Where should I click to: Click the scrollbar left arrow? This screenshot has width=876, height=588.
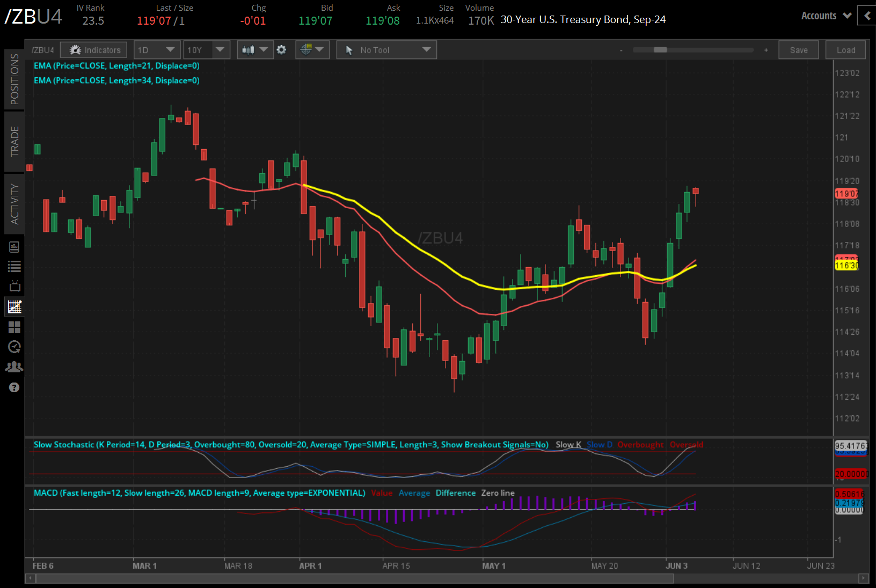point(30,578)
